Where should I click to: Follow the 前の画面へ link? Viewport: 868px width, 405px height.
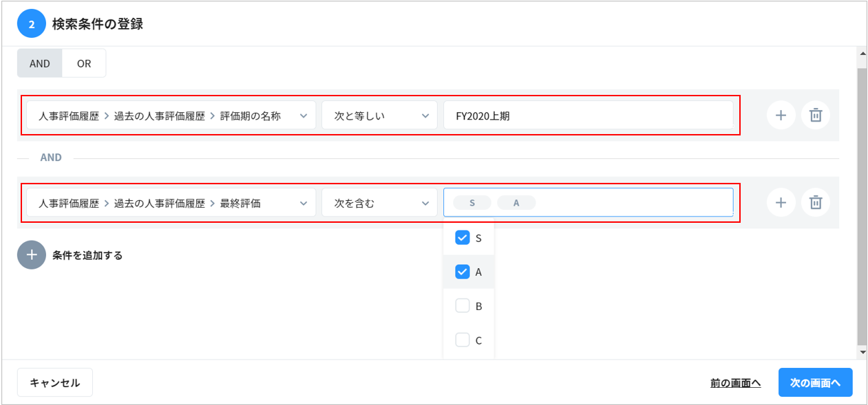(x=735, y=383)
